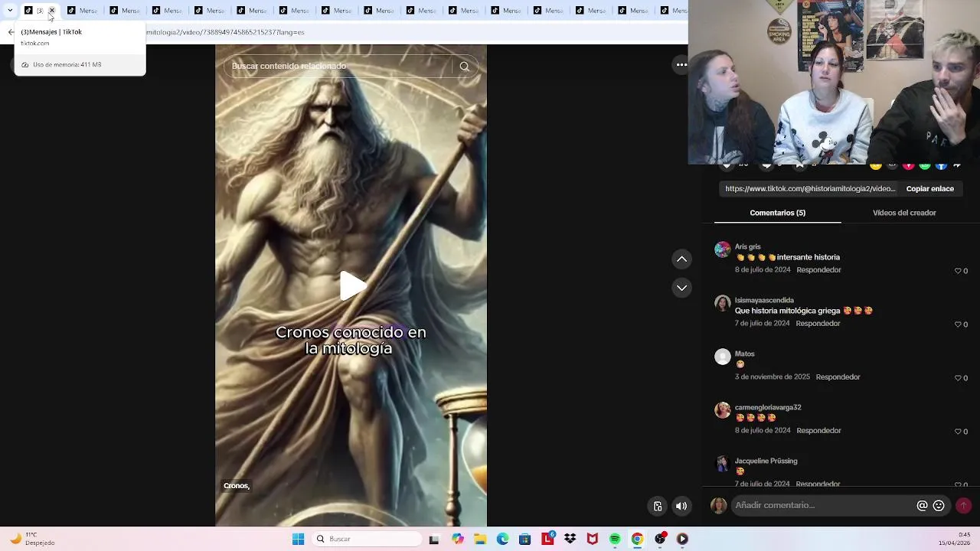Click username 'Matos'
This screenshot has width=980, height=551.
tap(744, 354)
